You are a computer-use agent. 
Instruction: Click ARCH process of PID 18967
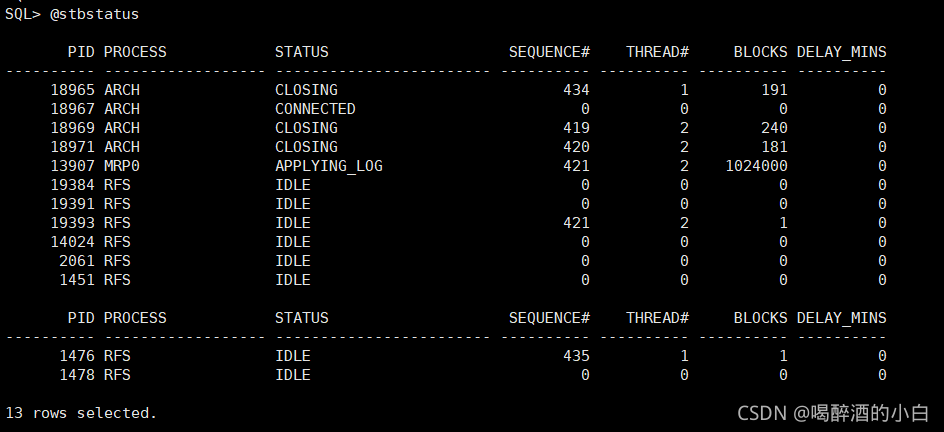pos(122,109)
